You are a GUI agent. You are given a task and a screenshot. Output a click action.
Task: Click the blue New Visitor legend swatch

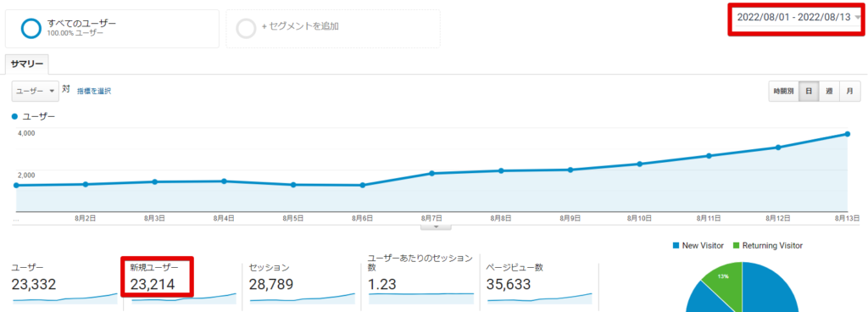pyautogui.click(x=676, y=245)
